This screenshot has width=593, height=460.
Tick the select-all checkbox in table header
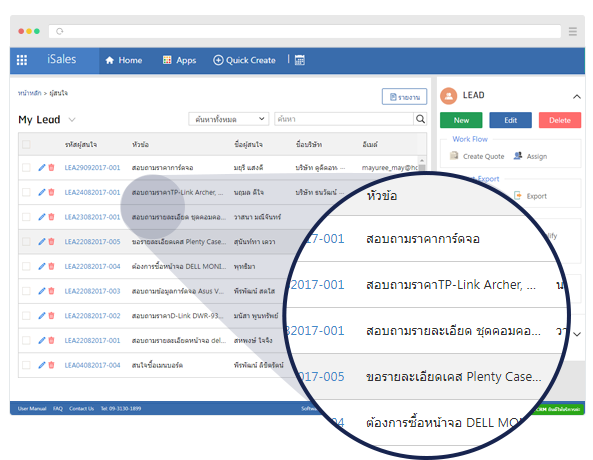click(26, 144)
